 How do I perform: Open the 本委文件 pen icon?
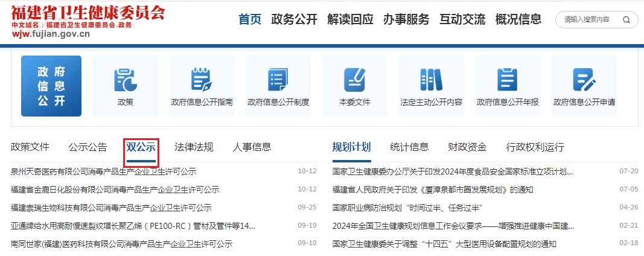coord(354,79)
